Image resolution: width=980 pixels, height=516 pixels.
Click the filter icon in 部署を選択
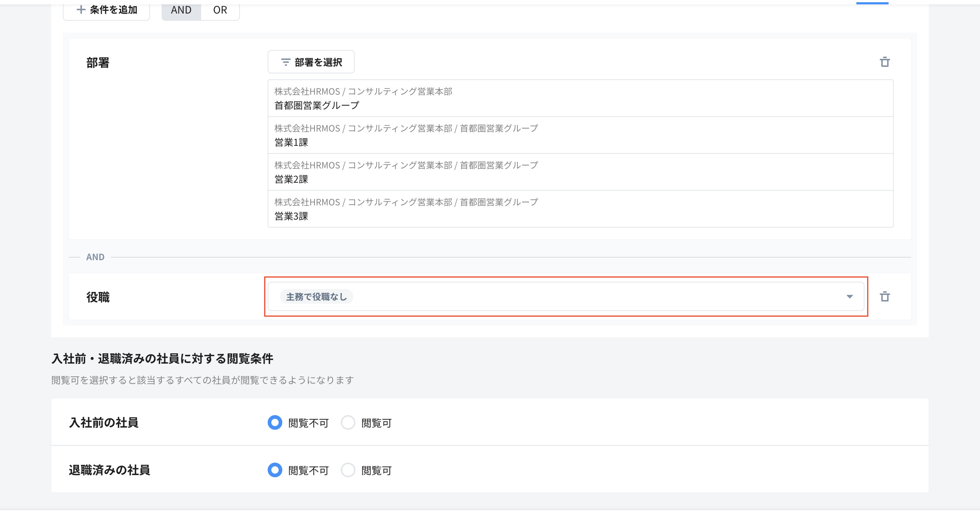285,62
